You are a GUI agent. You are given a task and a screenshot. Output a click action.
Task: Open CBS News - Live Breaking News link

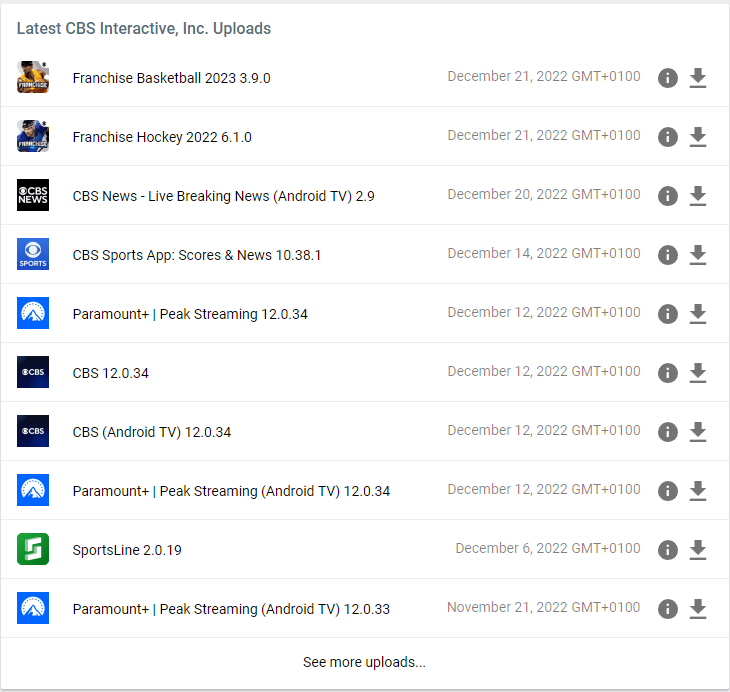(x=223, y=196)
